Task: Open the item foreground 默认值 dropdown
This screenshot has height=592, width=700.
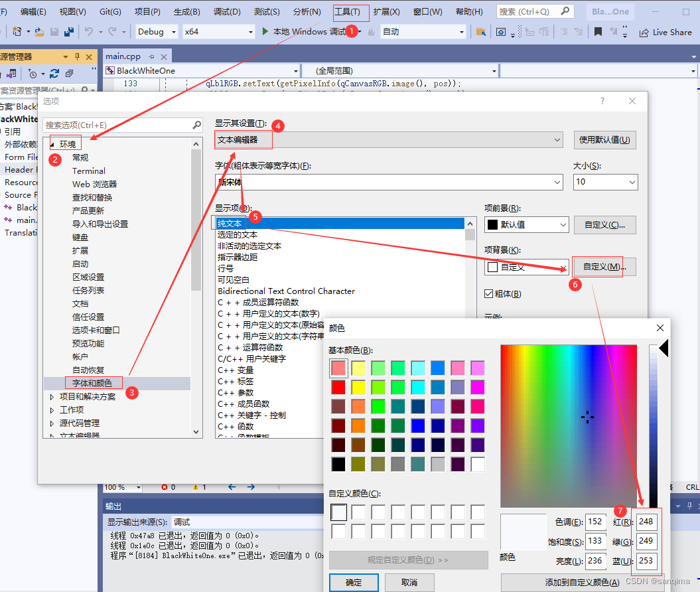Action: 563,224
